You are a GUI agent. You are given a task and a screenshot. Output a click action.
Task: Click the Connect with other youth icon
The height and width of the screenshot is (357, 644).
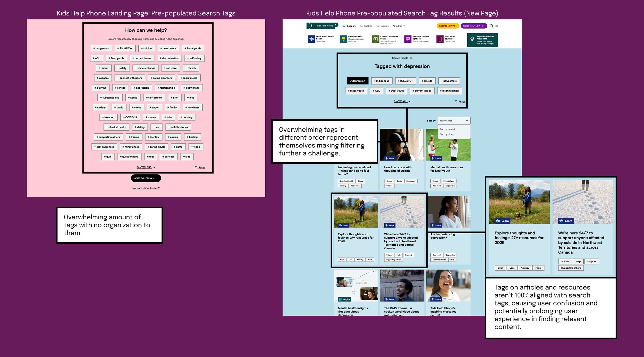point(376,39)
